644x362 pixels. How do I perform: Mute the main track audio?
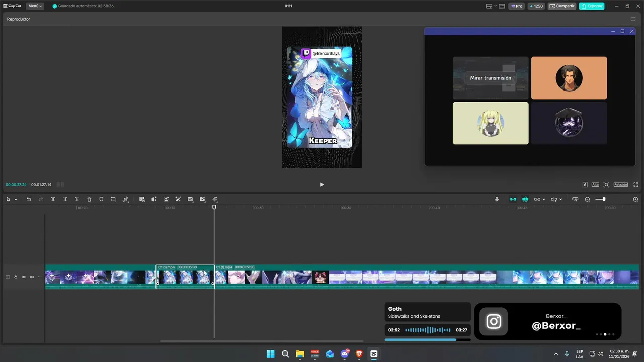pos(32,277)
